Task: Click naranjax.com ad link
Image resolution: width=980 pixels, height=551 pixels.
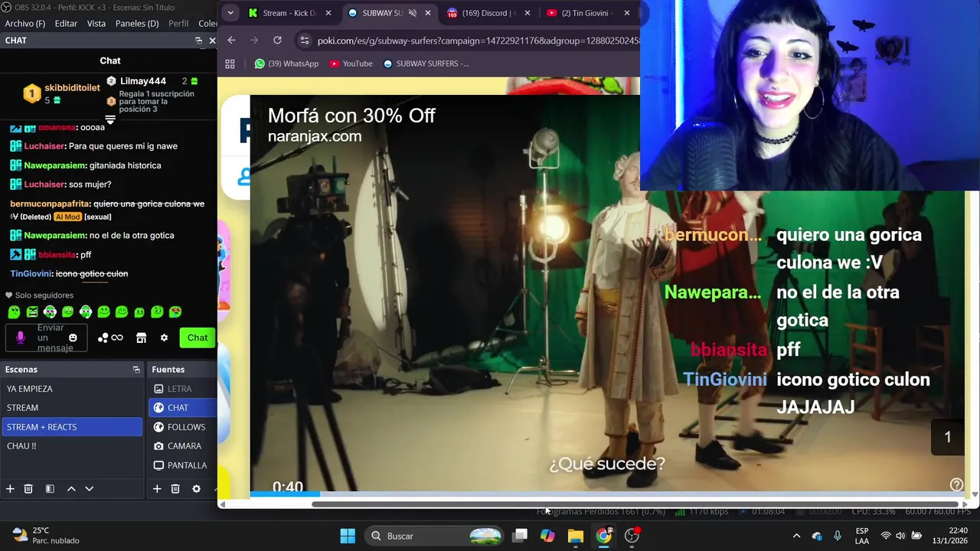Action: pyautogui.click(x=315, y=136)
